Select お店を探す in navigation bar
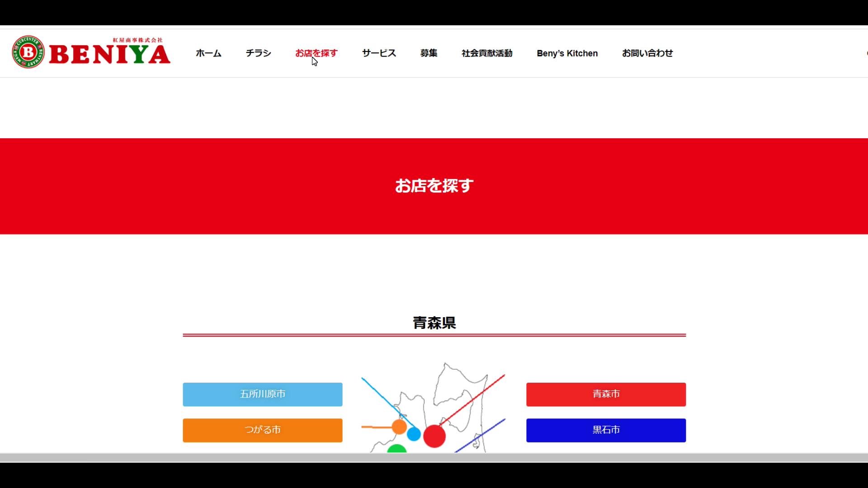868x488 pixels. tap(316, 53)
